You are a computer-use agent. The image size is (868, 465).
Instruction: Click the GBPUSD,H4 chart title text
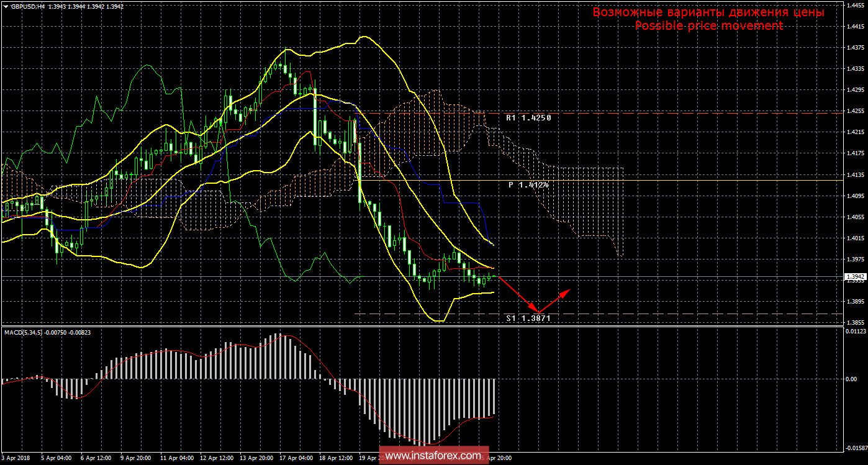27,6
